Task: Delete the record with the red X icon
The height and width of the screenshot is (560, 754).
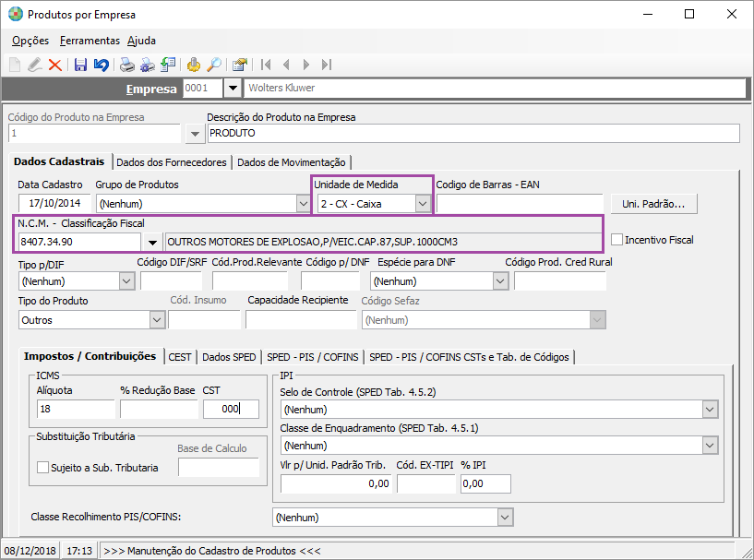Action: [x=55, y=65]
